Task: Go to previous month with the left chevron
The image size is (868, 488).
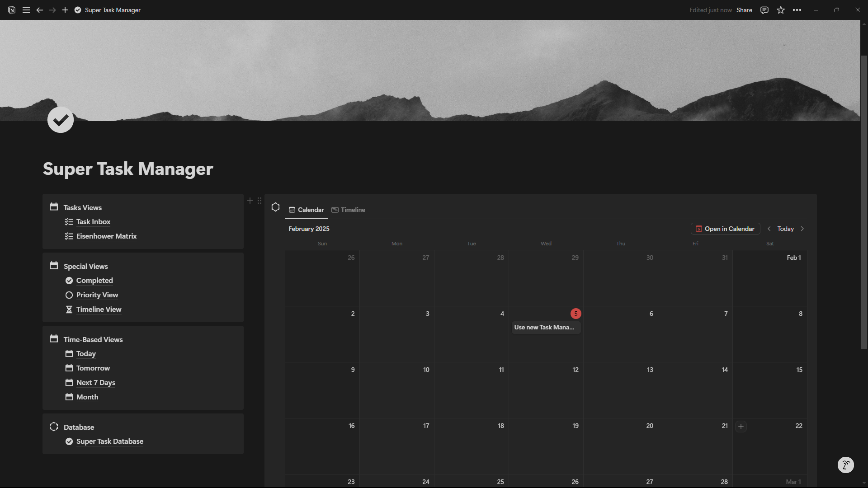Action: (769, 229)
